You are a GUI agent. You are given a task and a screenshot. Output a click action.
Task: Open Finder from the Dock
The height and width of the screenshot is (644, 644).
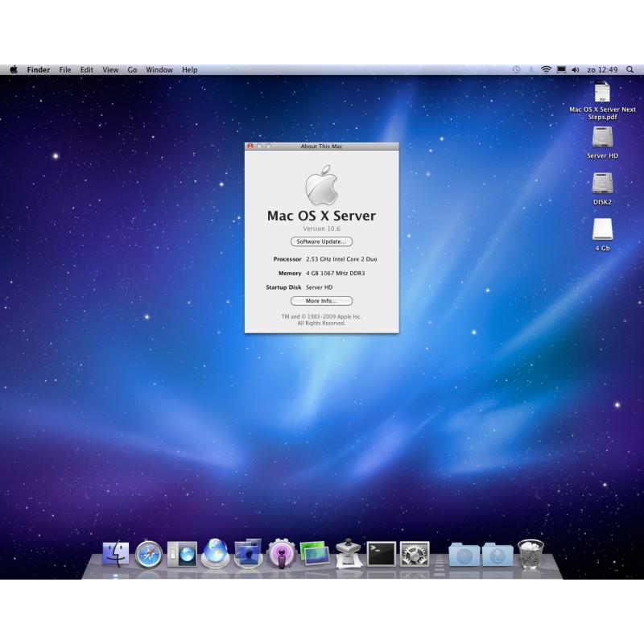(x=115, y=554)
